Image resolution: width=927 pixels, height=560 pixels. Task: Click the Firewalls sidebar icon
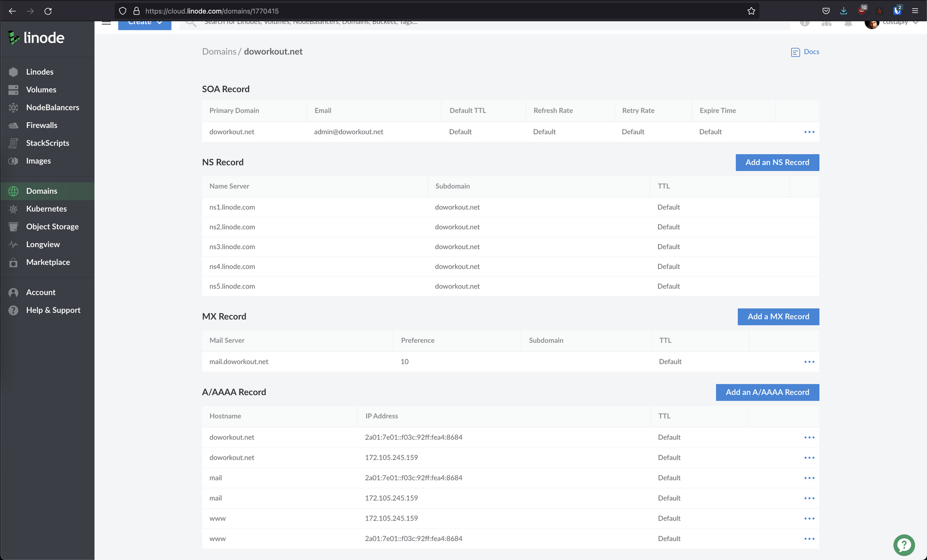pyautogui.click(x=13, y=126)
